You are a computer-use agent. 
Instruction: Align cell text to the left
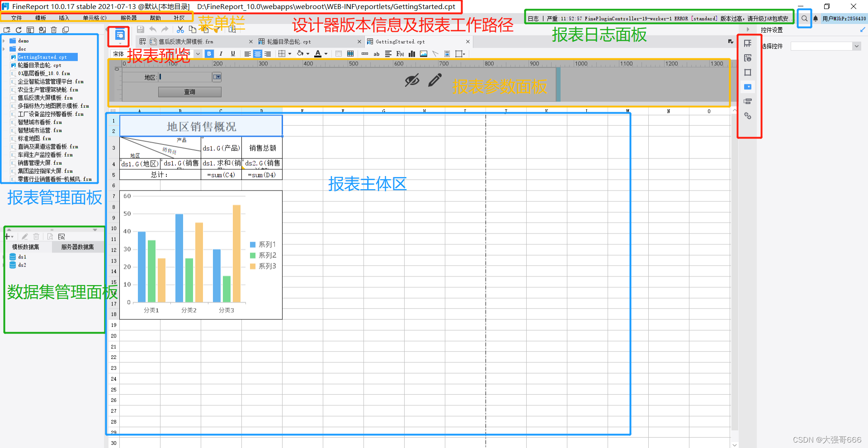click(x=247, y=53)
